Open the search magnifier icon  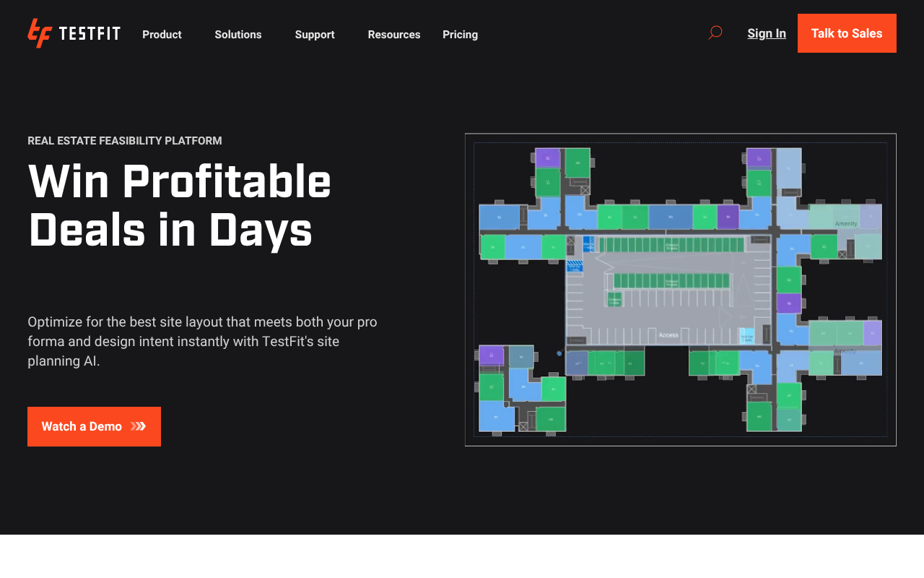(714, 33)
